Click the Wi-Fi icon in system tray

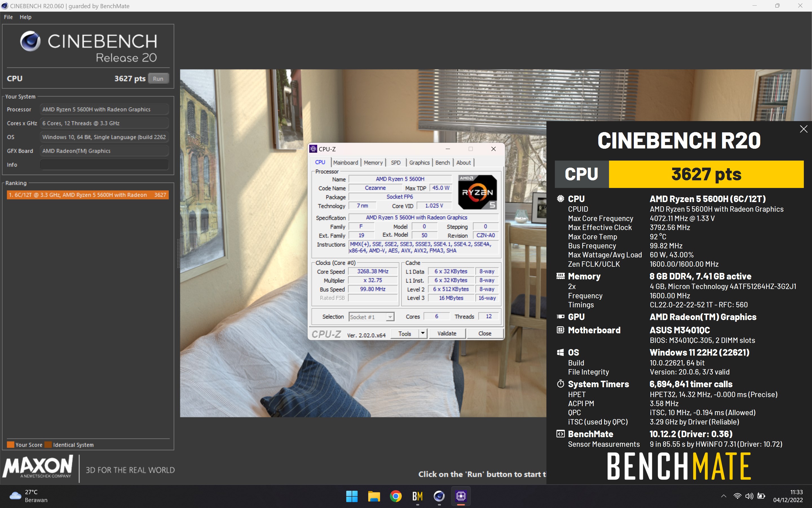737,496
